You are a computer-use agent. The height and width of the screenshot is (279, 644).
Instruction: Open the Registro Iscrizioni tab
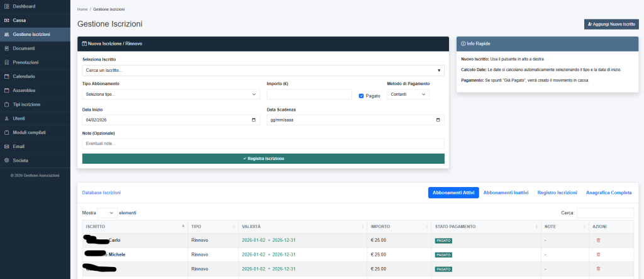click(557, 193)
